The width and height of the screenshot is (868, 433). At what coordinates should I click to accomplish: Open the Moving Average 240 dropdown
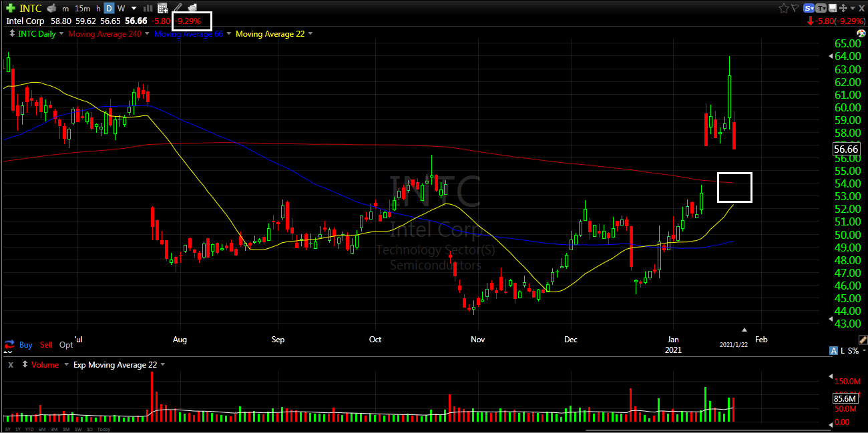click(x=147, y=34)
